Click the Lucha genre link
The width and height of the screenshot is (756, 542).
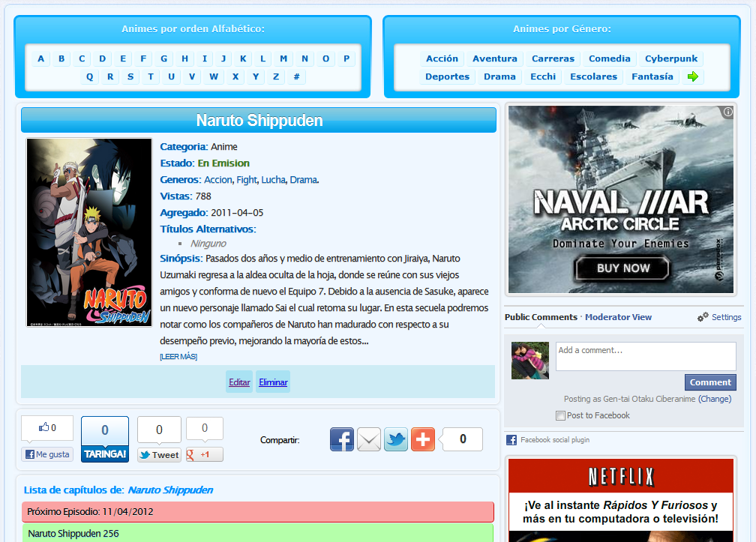point(273,180)
